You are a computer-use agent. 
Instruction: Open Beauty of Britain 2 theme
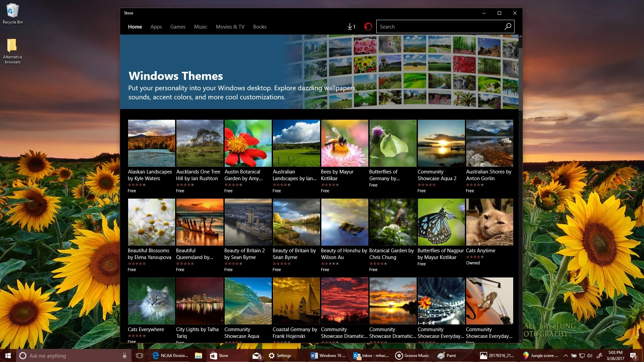point(248,235)
